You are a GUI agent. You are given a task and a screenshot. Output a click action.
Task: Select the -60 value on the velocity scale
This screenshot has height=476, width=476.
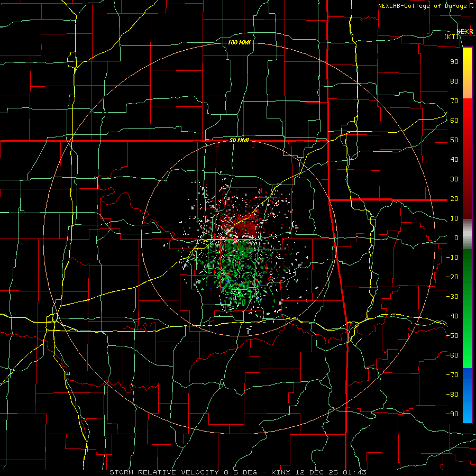click(x=452, y=355)
